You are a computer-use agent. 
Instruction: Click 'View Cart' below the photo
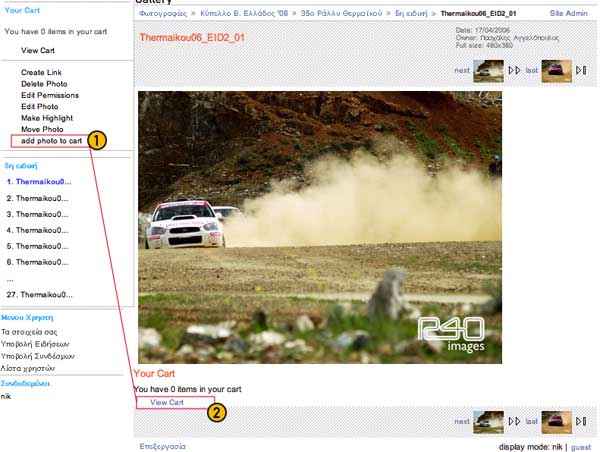(167, 402)
